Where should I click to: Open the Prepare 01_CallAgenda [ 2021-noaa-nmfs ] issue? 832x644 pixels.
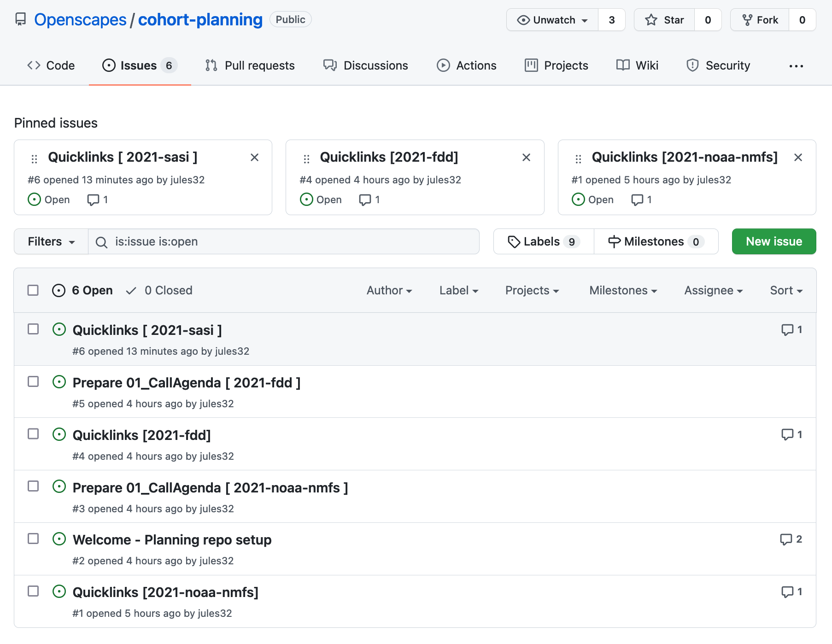210,487
